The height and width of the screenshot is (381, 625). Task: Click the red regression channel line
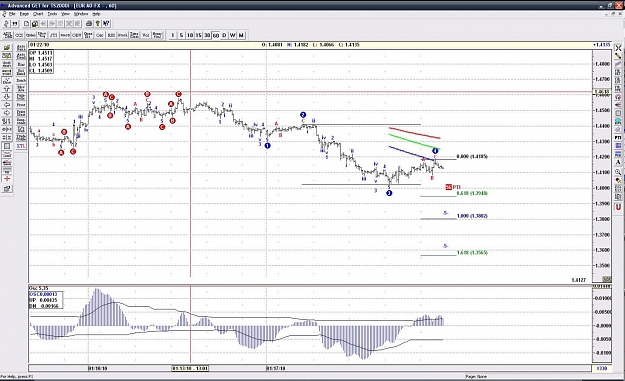415,133
